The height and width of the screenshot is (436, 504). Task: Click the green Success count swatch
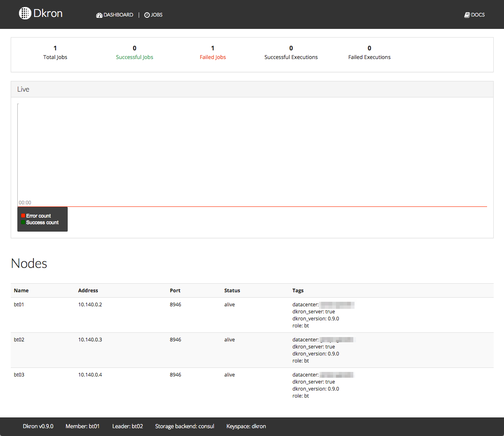tap(23, 223)
